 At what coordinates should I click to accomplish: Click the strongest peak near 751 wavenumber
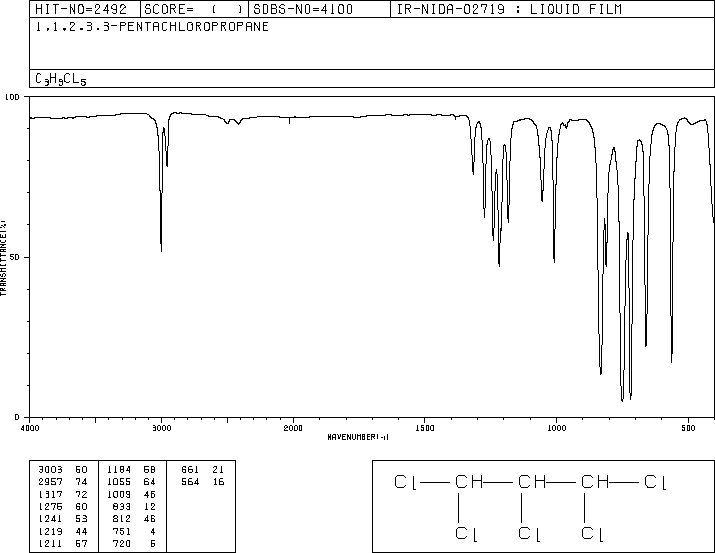point(622,398)
